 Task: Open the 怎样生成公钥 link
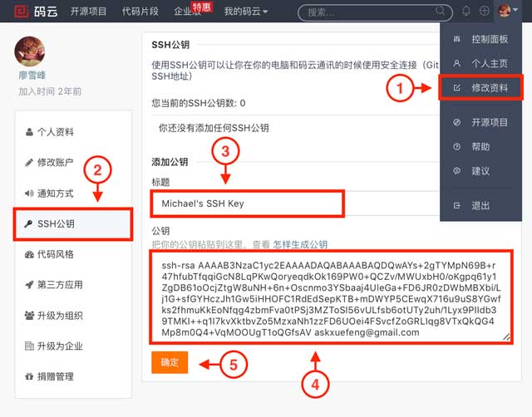coord(301,244)
